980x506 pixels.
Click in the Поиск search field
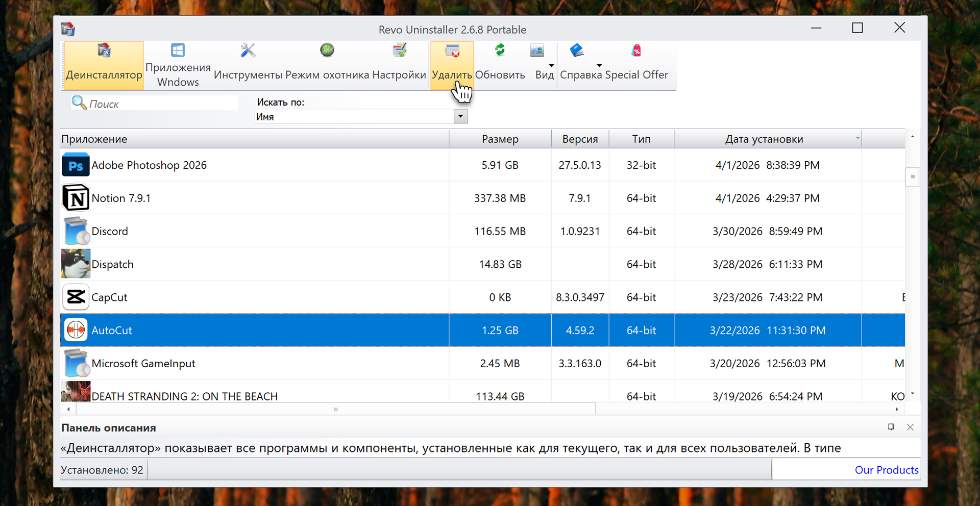[161, 104]
